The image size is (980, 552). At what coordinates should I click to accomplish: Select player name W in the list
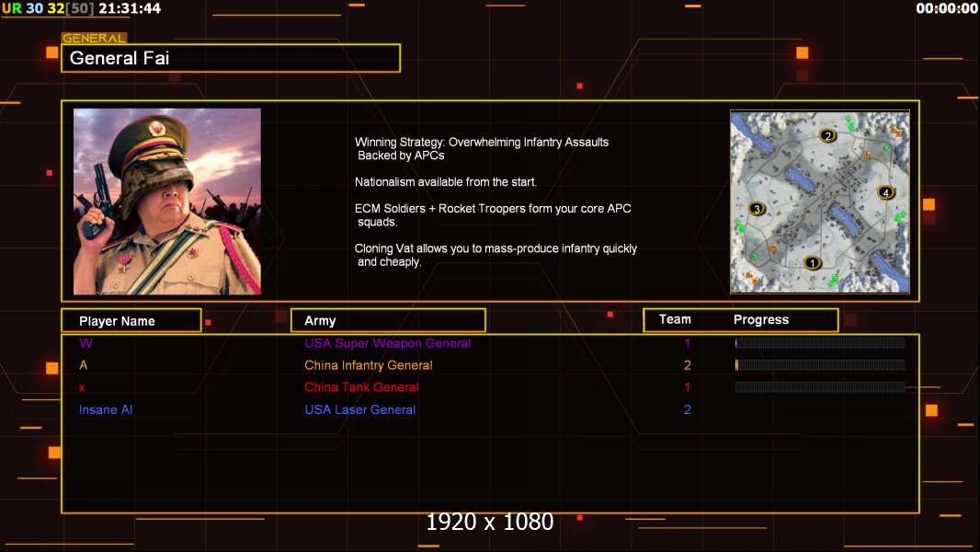(85, 343)
